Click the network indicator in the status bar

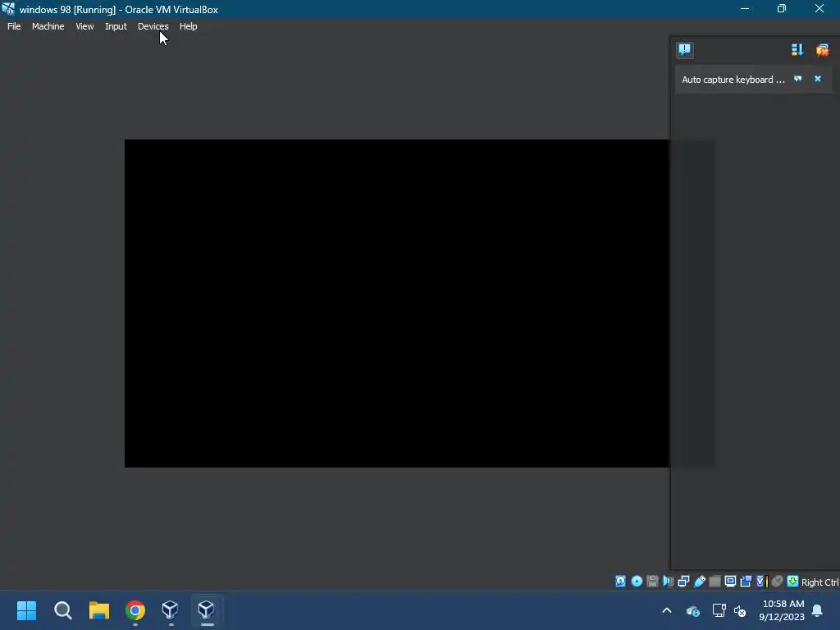click(683, 582)
